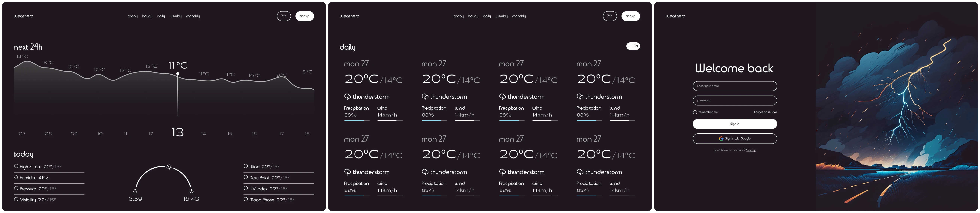Toggle the UV Index circle marker
Screen dimensions: 980x213
246,188
